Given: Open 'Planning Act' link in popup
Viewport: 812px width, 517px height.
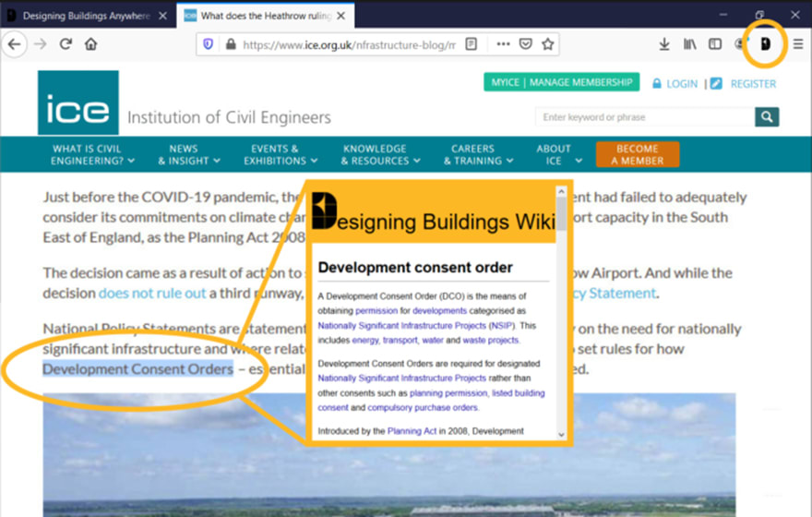Looking at the screenshot, I should 412,431.
